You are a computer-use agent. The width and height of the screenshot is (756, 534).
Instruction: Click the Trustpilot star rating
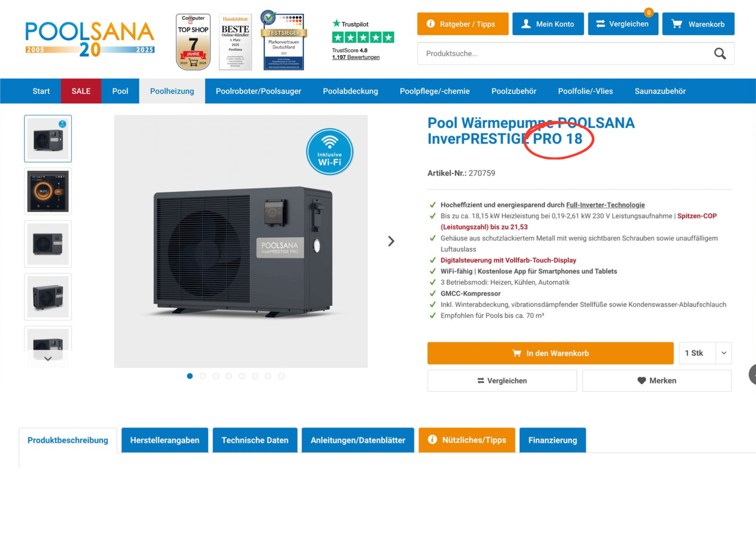pyautogui.click(x=363, y=37)
